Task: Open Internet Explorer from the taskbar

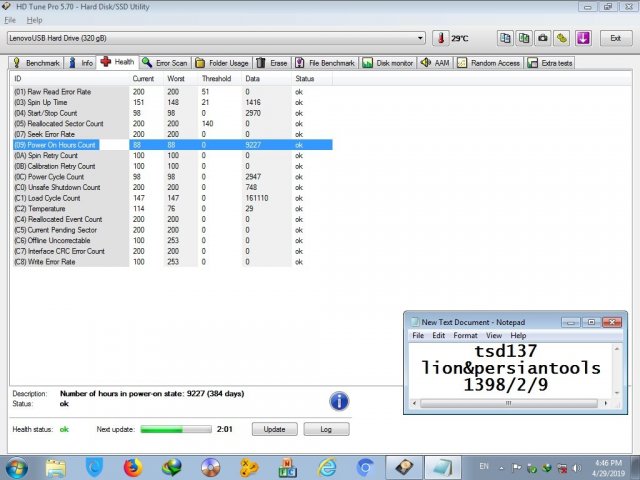Action: [327, 466]
